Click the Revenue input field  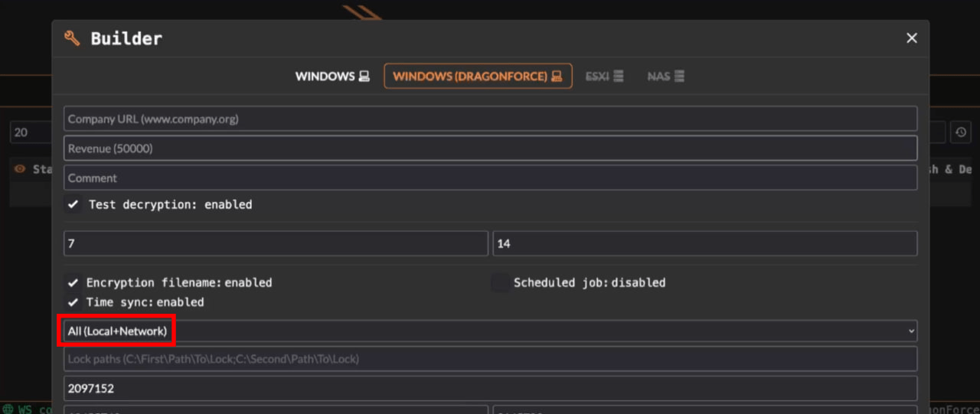[490, 148]
